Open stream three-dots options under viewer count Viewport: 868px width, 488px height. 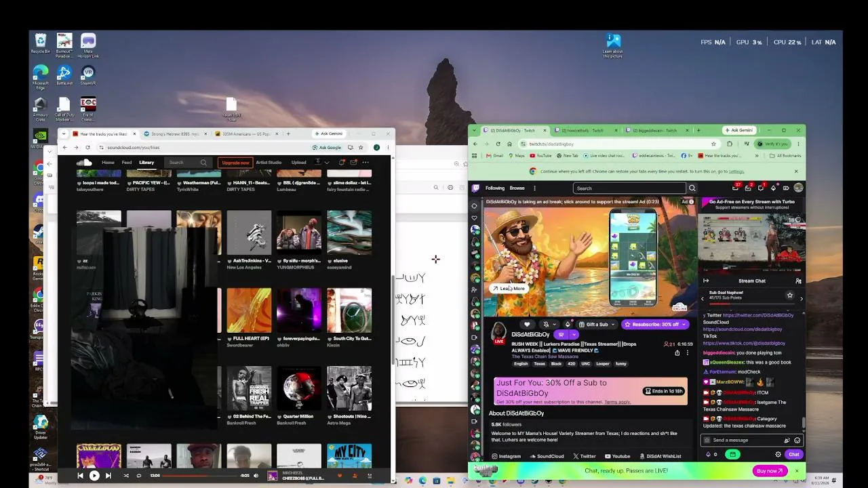[688, 352]
